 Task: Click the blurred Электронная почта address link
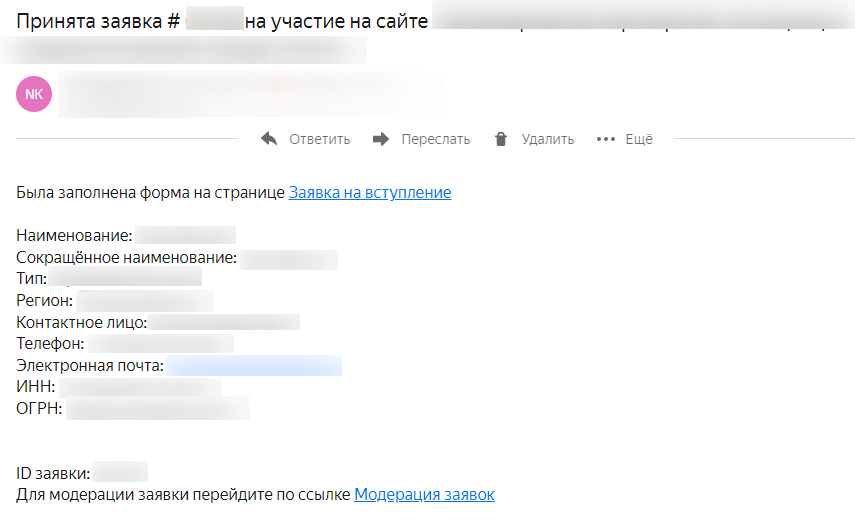[254, 365]
